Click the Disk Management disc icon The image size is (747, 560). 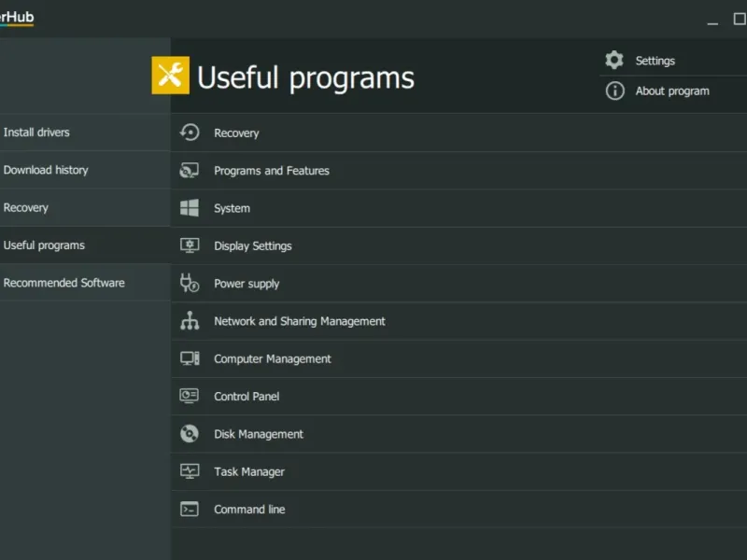click(190, 434)
